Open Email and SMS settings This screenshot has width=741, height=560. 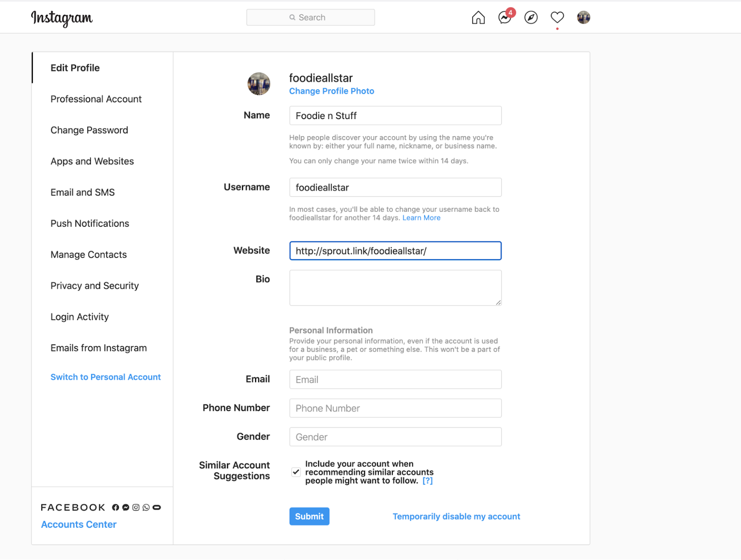point(82,192)
